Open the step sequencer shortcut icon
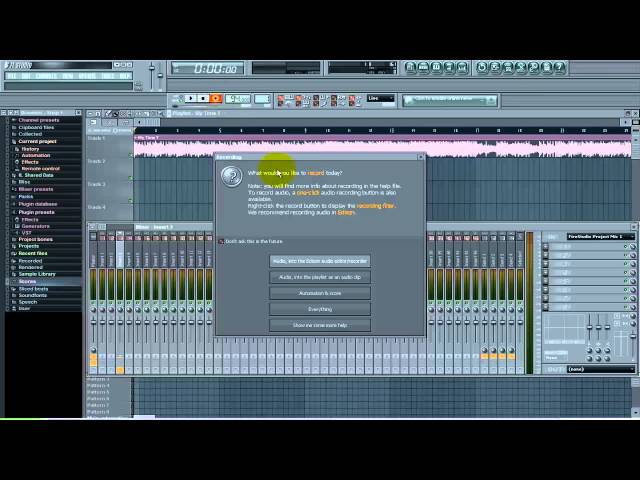This screenshot has width=640, height=480. click(424, 67)
